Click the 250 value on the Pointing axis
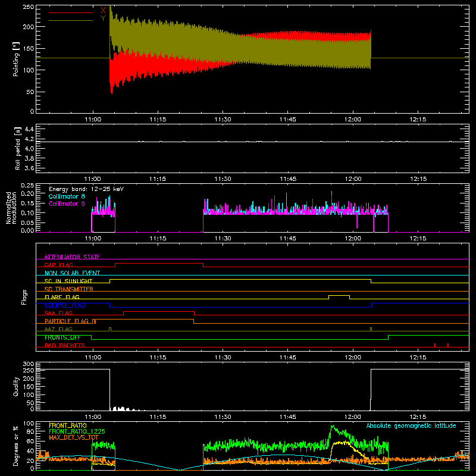Image resolution: width=476 pixels, height=476 pixels. (x=29, y=7)
